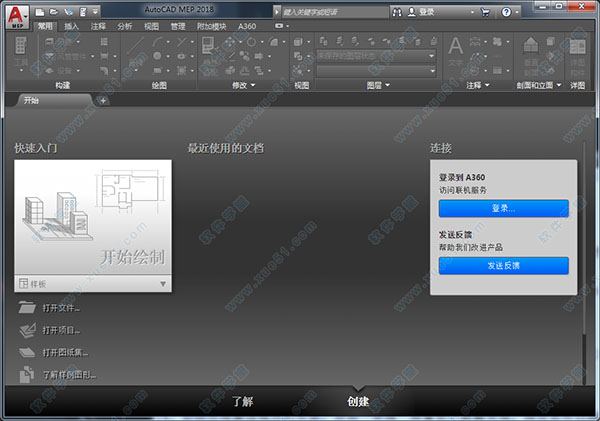Switch to the 创建 page at bottom
Screen dimensions: 600x421
pos(358,401)
